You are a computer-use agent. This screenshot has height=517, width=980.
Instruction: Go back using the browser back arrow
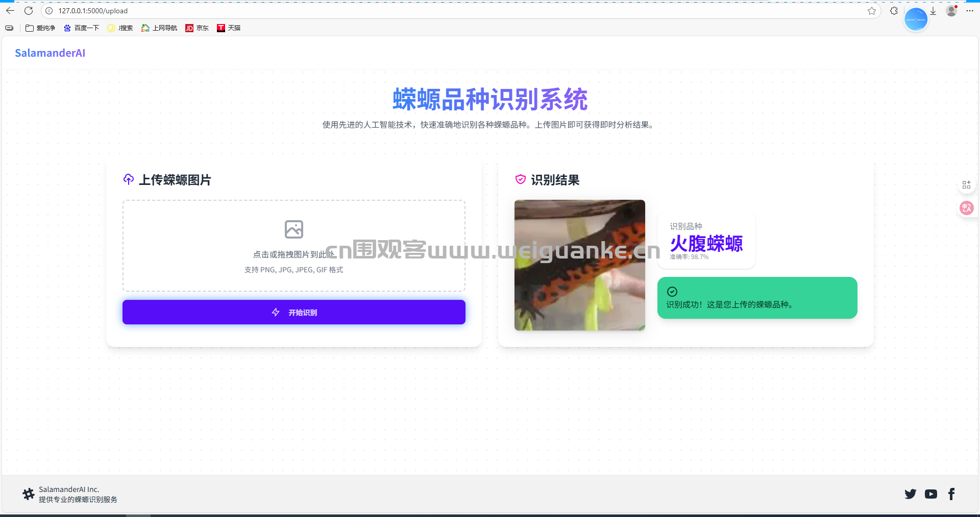[10, 11]
